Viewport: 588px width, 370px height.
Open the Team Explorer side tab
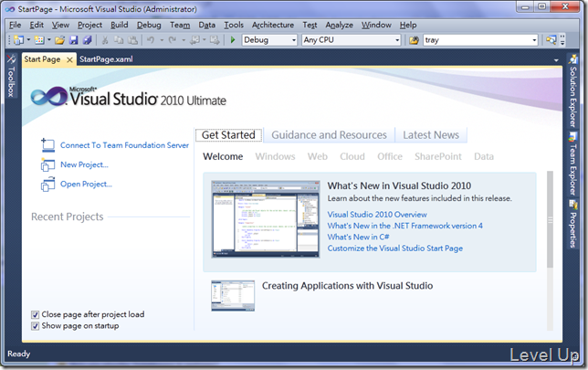[572, 164]
